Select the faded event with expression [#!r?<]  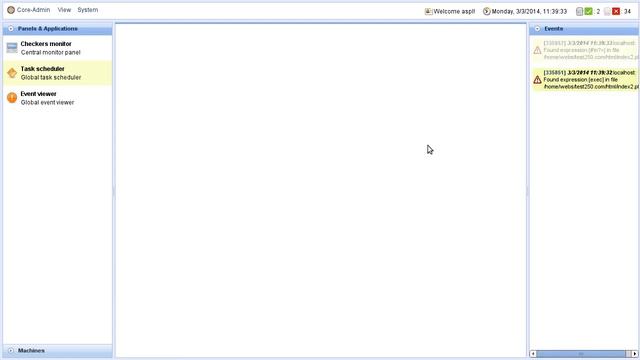coord(585,50)
